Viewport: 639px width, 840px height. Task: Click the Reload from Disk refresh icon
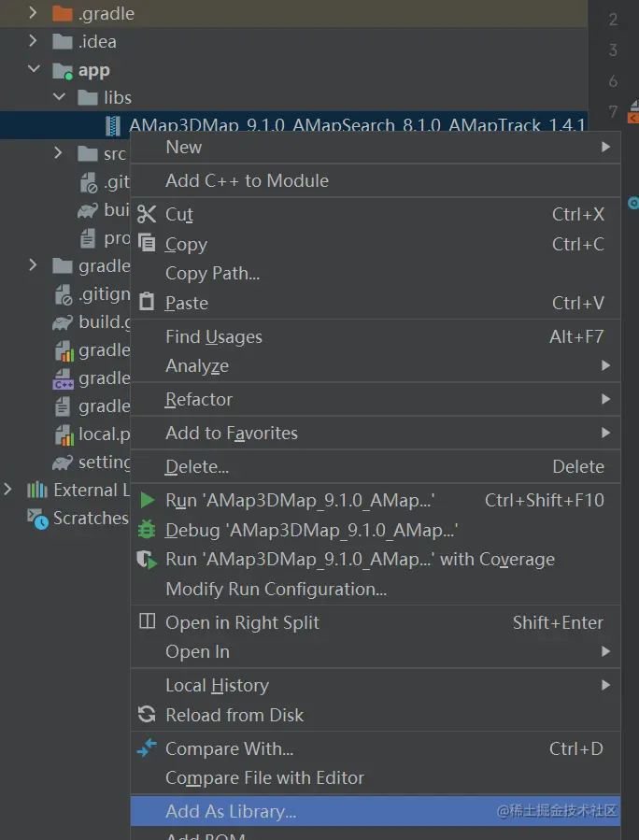[147, 715]
